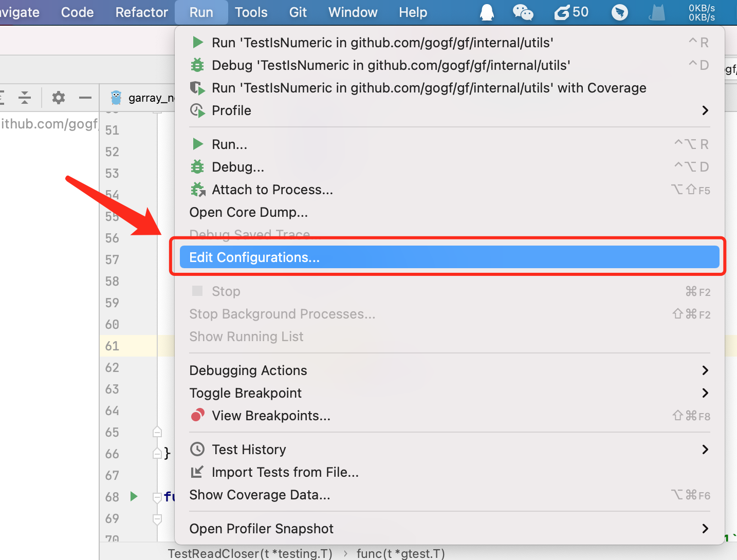Click the gear settings icon in project panel
The image size is (737, 560).
point(59,98)
